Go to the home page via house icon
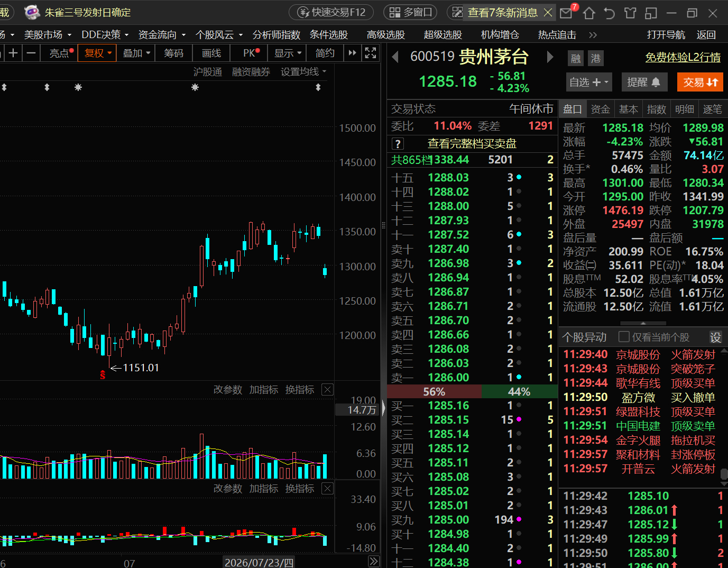The image size is (728, 568). pyautogui.click(x=589, y=13)
